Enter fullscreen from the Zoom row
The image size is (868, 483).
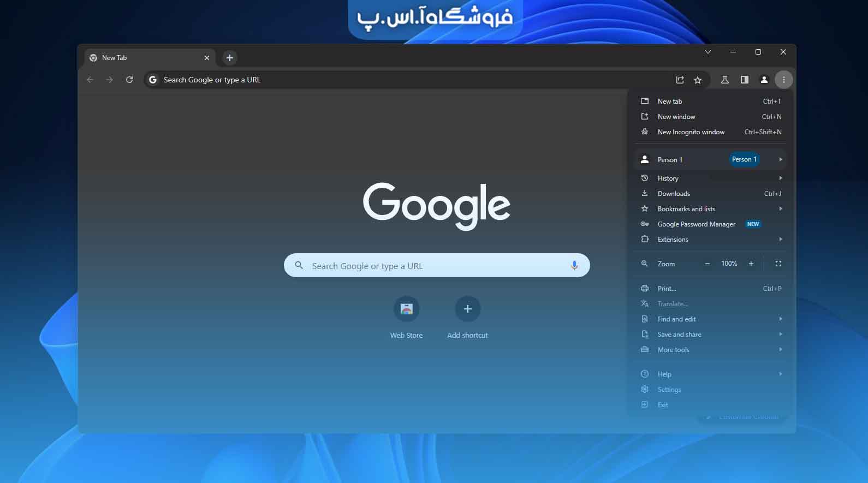(x=778, y=264)
